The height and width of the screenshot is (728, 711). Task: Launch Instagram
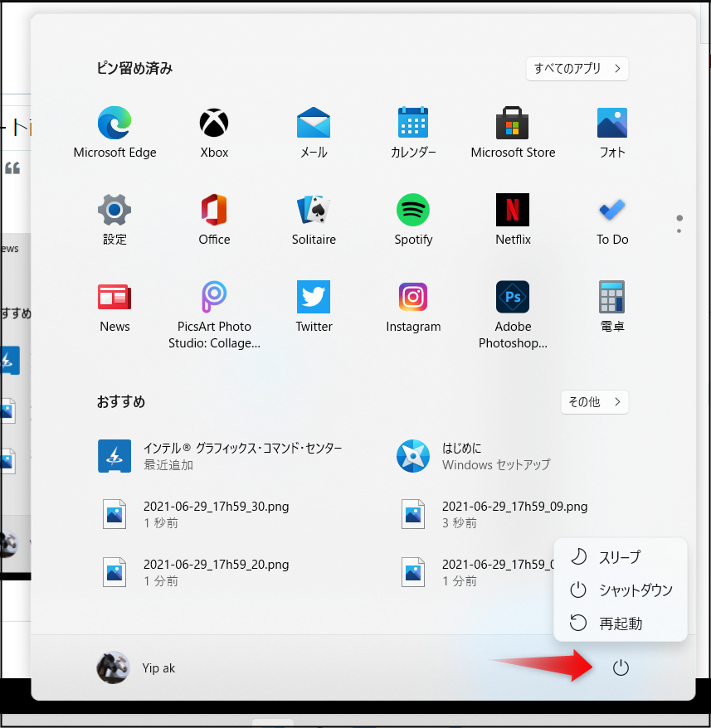point(413,307)
